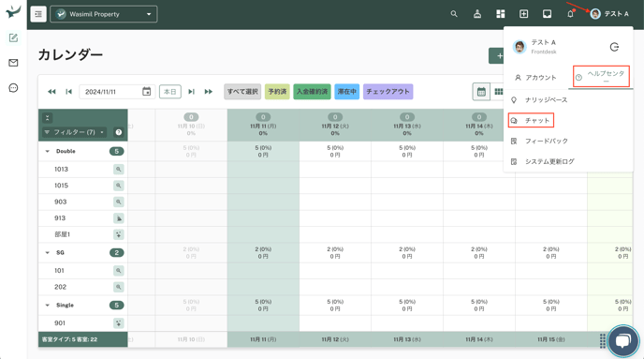This screenshot has width=644, height=359.
Task: Go to previous day with skip-back arrow
Action: [x=68, y=91]
